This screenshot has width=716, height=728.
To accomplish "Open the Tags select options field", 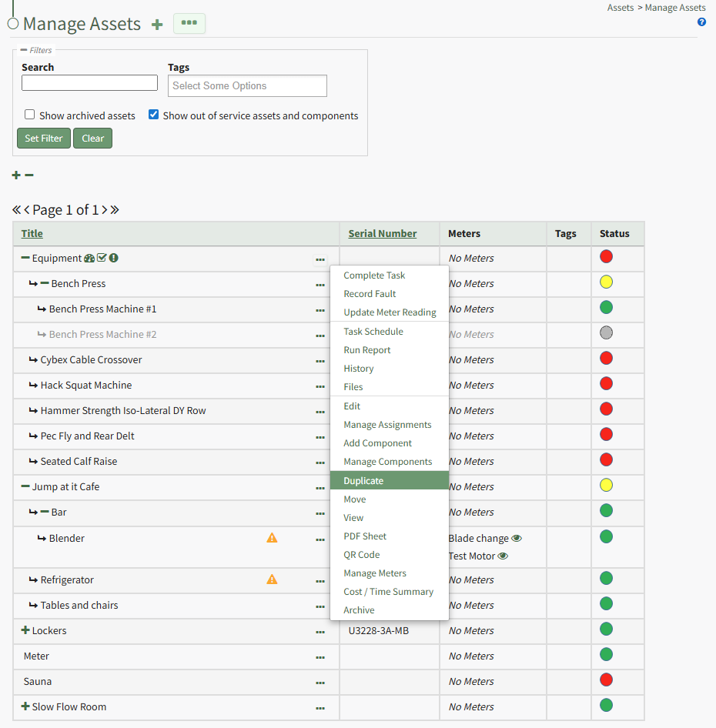I will click(x=247, y=86).
